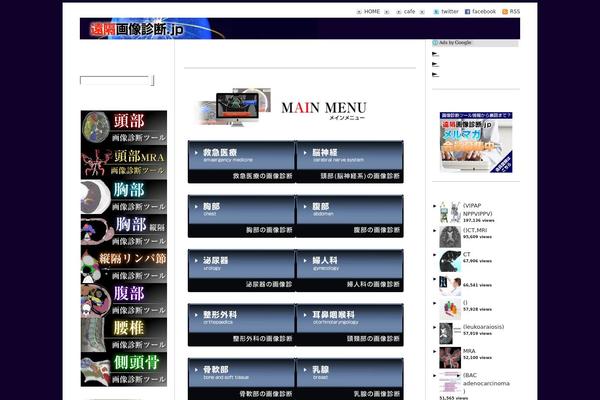Open 骨軟部 bone and soft tissue tile

tap(241, 379)
